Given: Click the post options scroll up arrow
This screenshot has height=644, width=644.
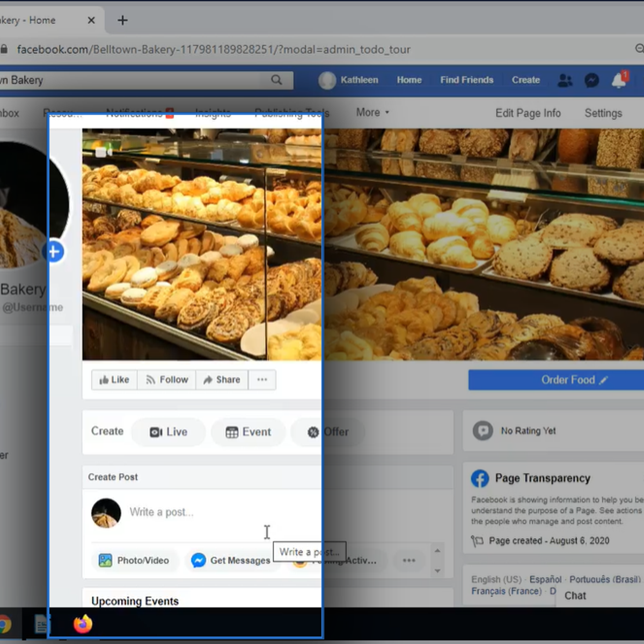Looking at the screenshot, I should pyautogui.click(x=437, y=551).
